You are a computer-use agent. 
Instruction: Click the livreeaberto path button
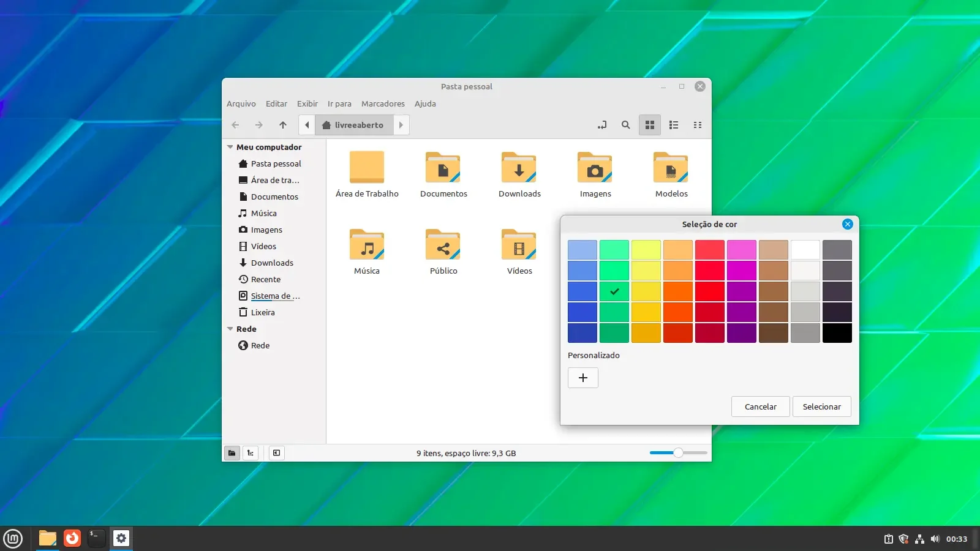click(354, 125)
